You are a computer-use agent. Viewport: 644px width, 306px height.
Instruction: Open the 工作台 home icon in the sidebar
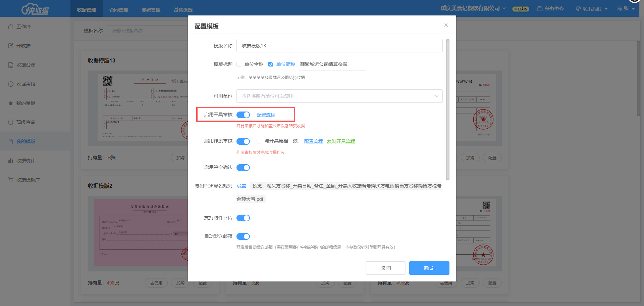click(11, 27)
